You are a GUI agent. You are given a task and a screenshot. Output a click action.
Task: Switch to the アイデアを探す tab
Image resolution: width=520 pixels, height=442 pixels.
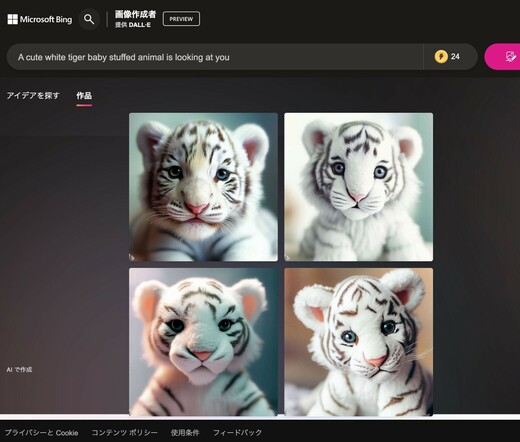coord(33,96)
